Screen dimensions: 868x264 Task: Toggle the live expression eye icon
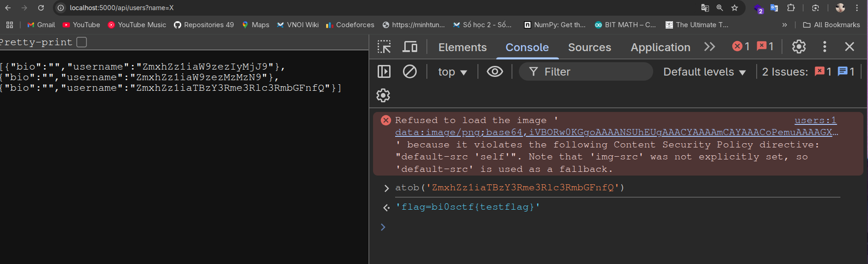point(495,71)
